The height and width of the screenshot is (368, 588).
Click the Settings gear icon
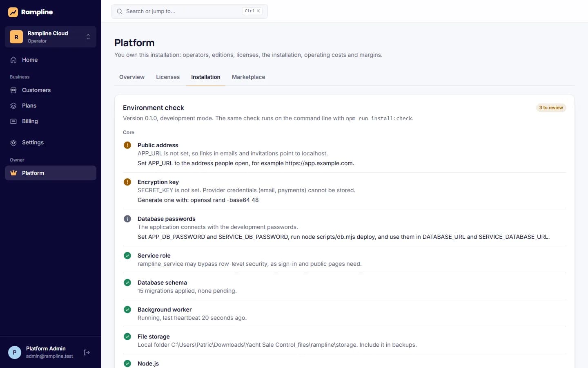point(13,142)
